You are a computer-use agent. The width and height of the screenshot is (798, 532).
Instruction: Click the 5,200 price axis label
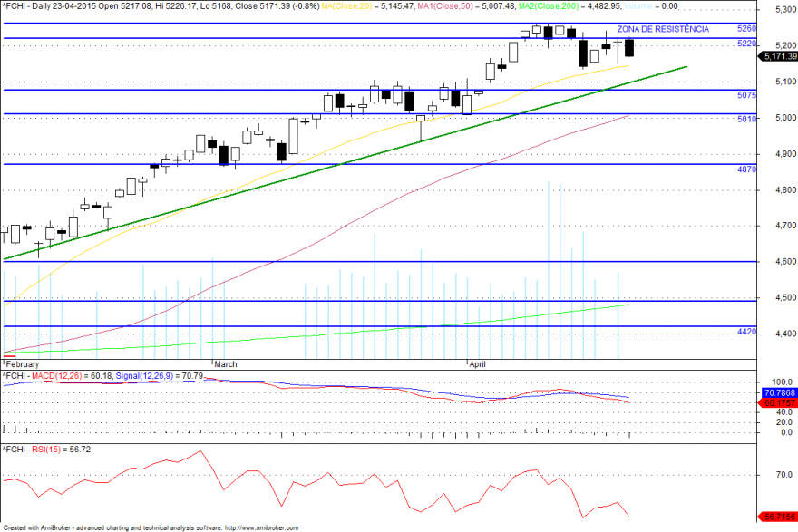[786, 46]
